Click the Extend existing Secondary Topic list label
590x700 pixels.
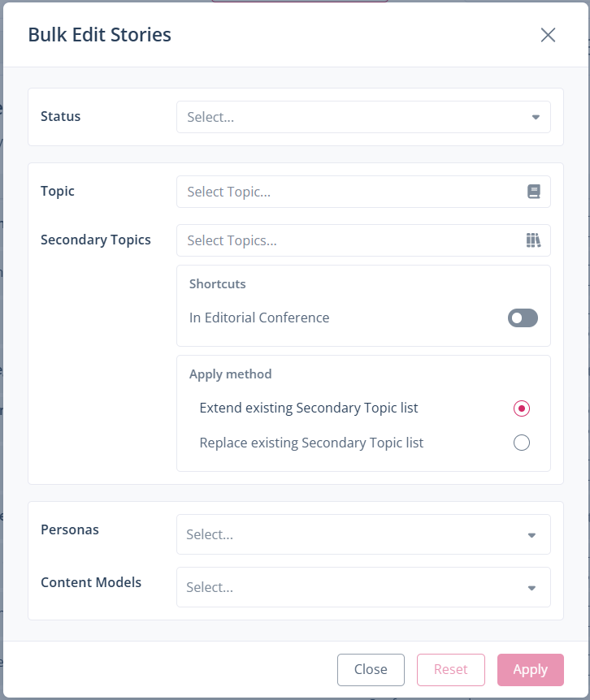309,408
